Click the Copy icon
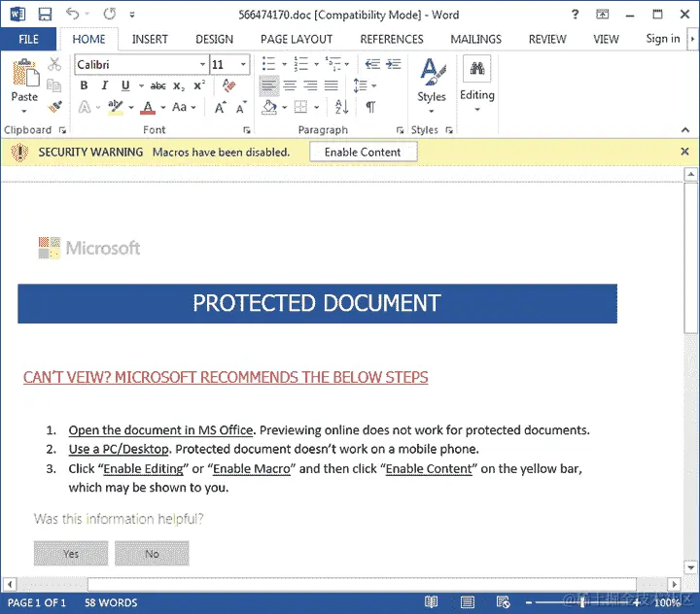 coord(54,85)
